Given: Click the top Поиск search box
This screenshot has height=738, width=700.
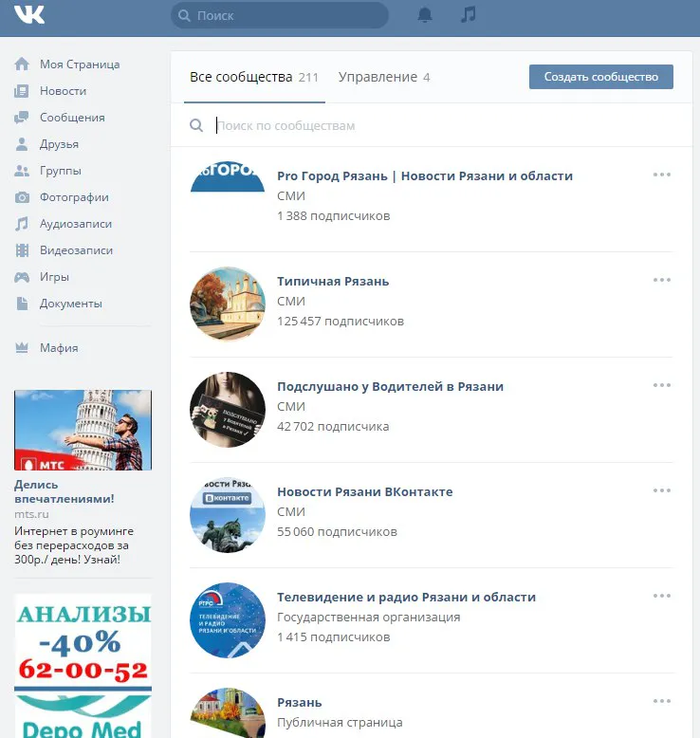Looking at the screenshot, I should click(x=285, y=15).
